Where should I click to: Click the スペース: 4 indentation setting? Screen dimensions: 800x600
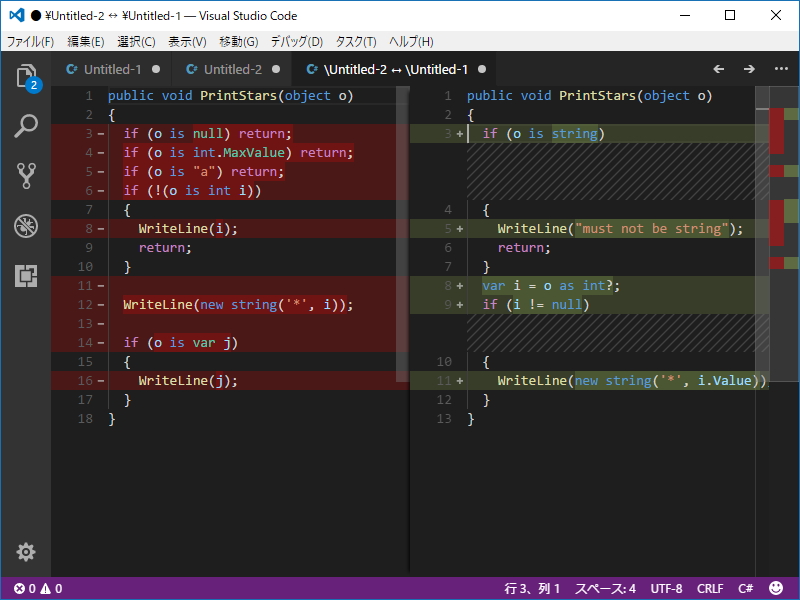tap(605, 588)
